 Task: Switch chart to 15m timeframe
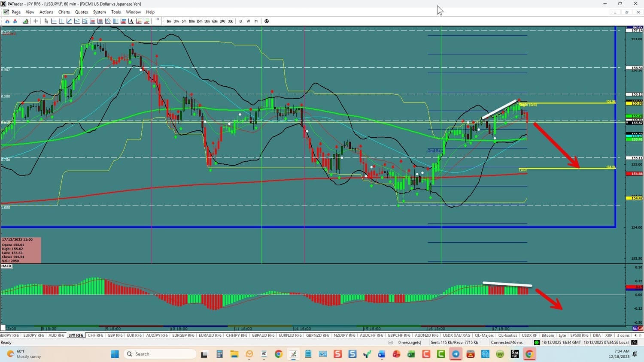point(199,21)
